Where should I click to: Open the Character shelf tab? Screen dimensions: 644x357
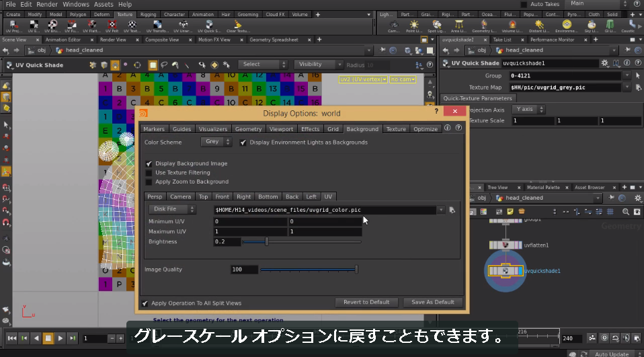tap(175, 14)
